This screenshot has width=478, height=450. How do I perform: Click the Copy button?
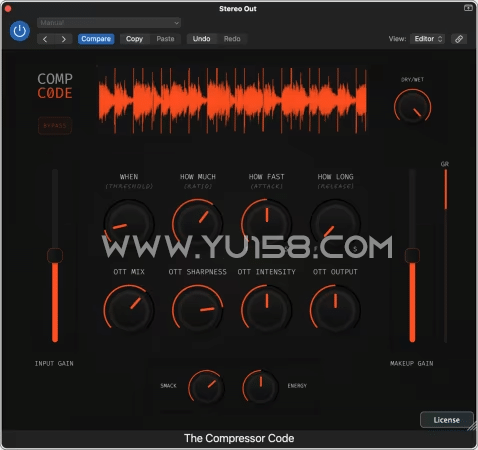tap(134, 39)
